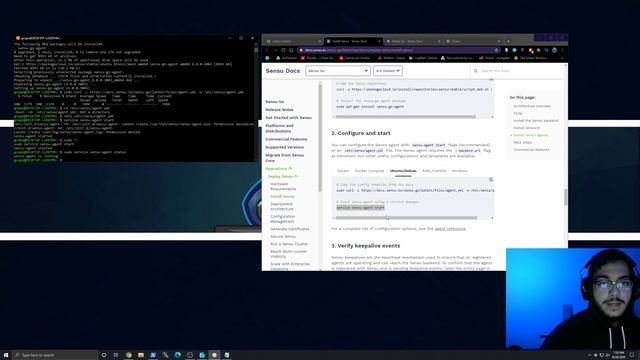The image size is (640, 360).
Task: Open the Windows Start menu
Action: point(6,355)
